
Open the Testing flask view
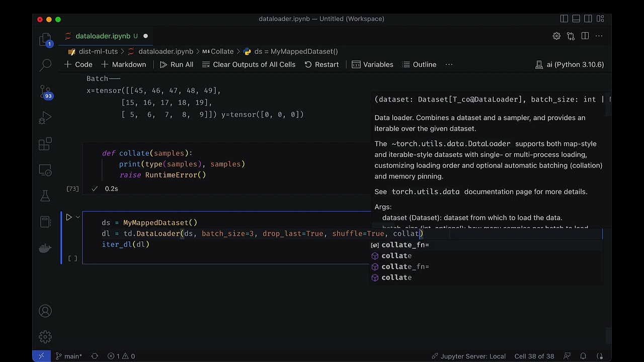[45, 196]
